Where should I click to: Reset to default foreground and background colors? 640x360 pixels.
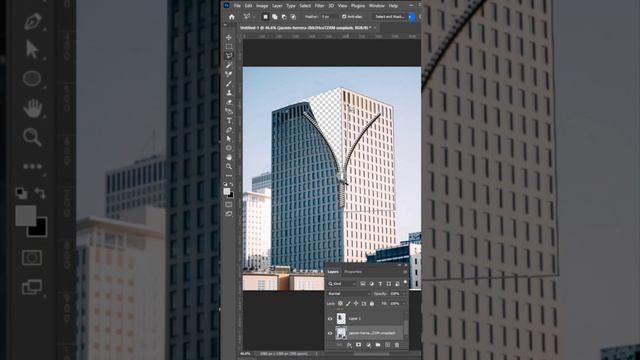226,184
